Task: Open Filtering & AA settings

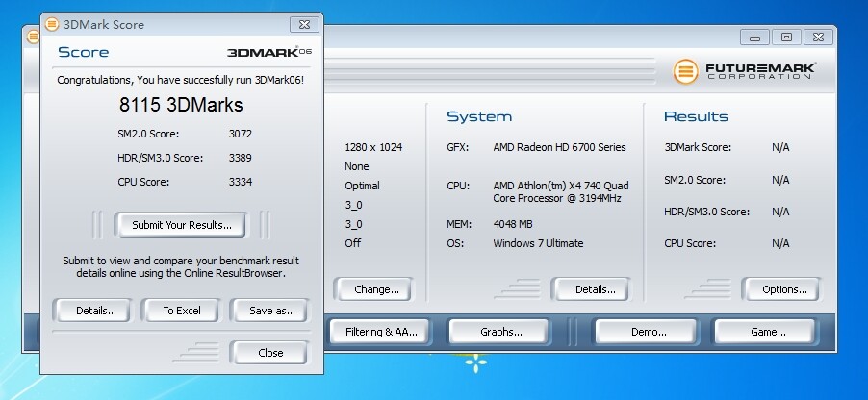Action: coord(381,332)
